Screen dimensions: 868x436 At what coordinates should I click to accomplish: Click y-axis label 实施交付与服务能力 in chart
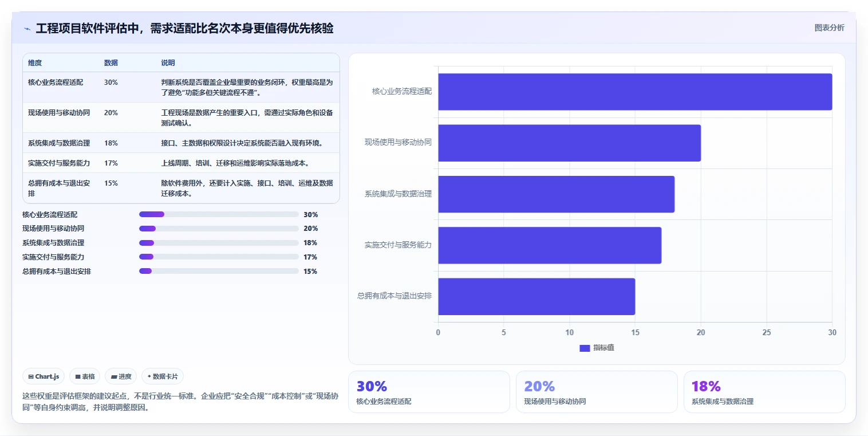pos(399,245)
